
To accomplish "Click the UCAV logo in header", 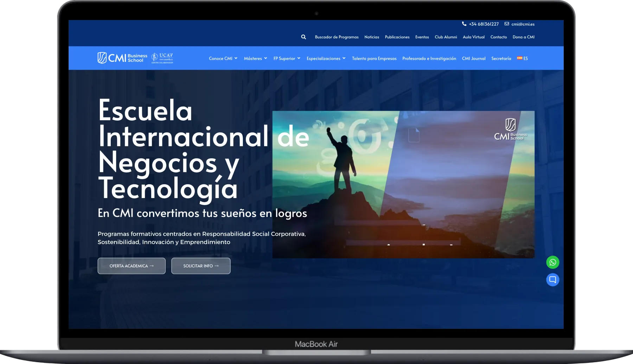I will [162, 58].
